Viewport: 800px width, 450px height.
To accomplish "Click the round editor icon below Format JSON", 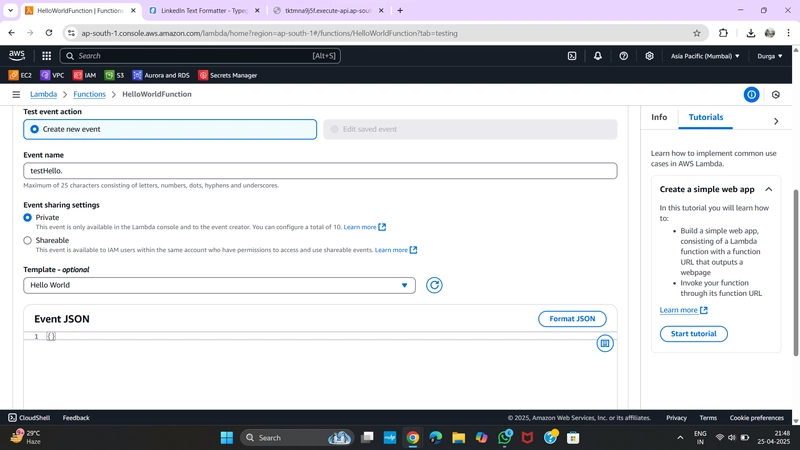I will tap(605, 343).
